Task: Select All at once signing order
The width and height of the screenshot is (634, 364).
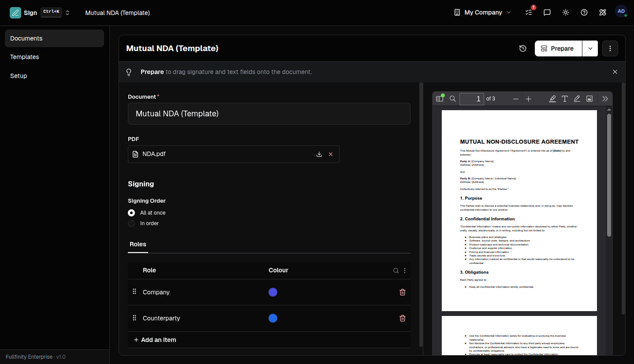Action: click(x=131, y=213)
